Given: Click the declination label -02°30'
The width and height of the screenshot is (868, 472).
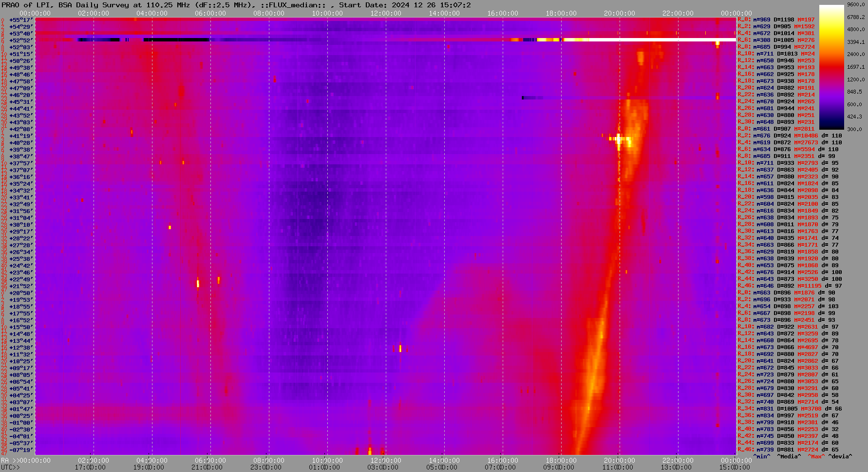Looking at the screenshot, I should pos(20,430).
